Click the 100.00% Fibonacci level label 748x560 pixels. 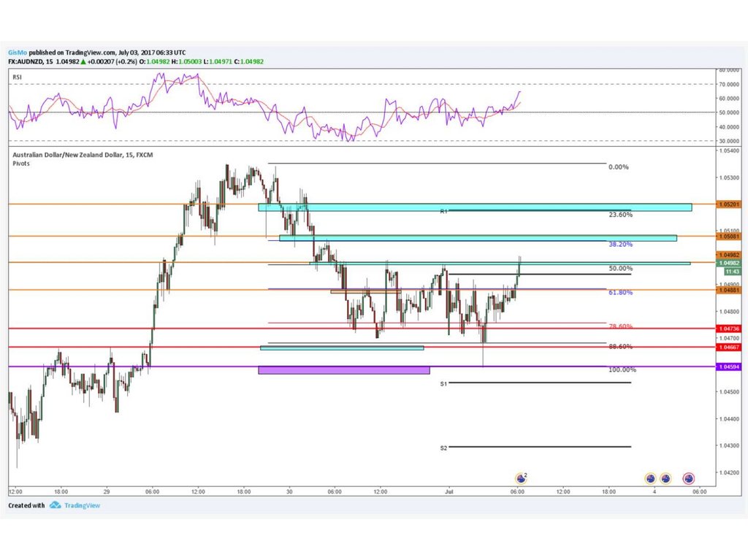tap(622, 370)
